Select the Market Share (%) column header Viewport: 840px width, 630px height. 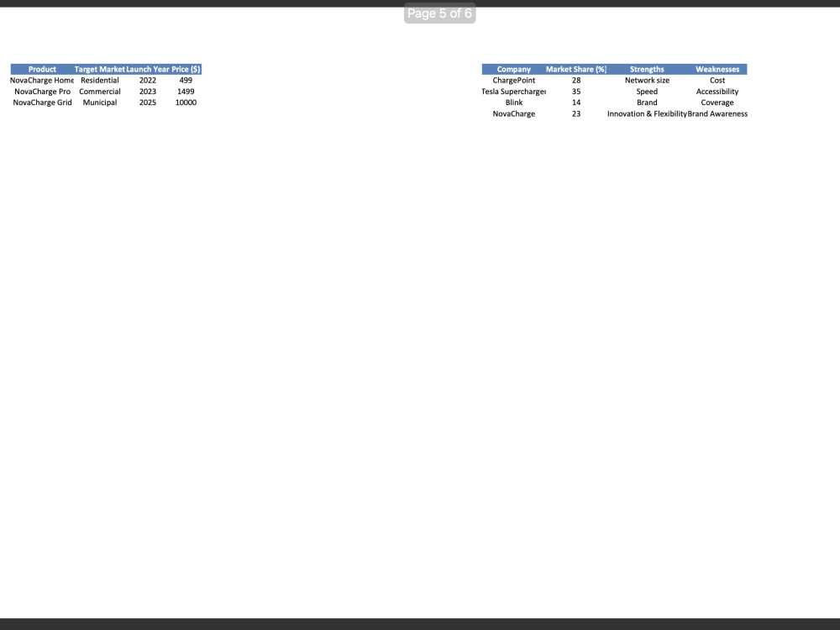tap(576, 69)
